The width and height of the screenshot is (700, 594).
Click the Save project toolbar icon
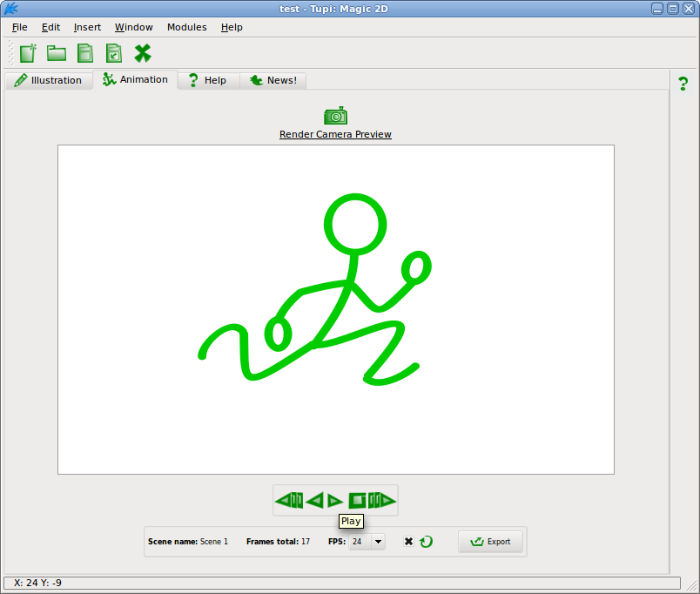[84, 54]
